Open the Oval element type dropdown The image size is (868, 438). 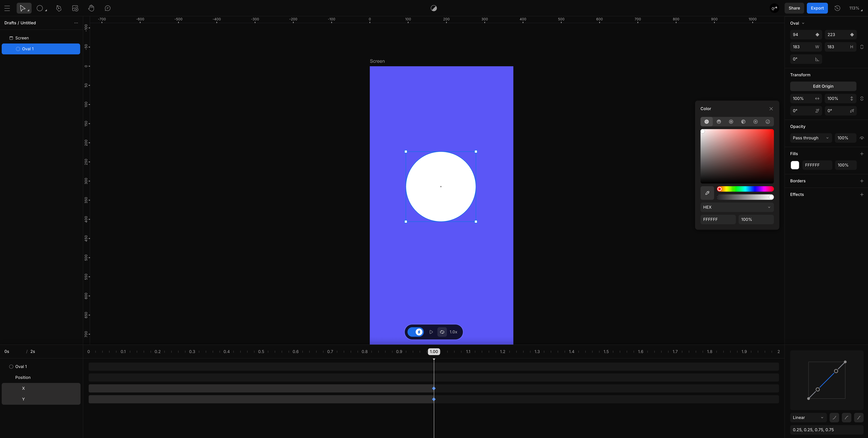click(797, 23)
